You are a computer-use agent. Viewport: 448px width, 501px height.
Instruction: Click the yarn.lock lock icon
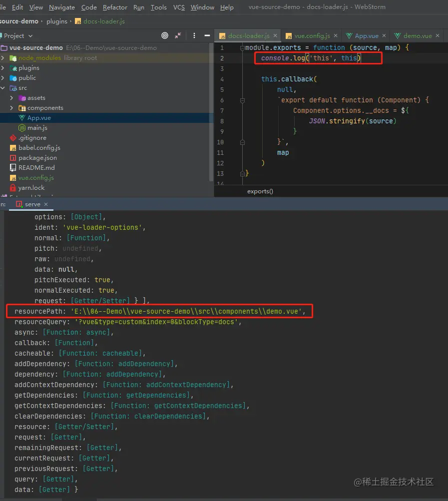click(13, 187)
